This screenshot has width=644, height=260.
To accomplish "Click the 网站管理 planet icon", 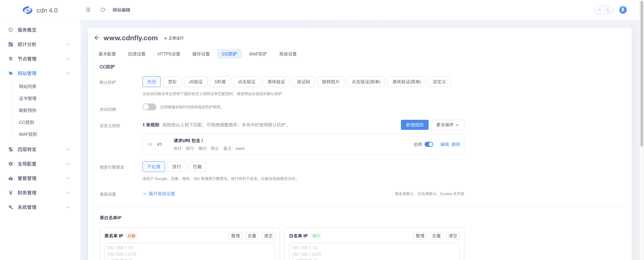I will 11,73.
